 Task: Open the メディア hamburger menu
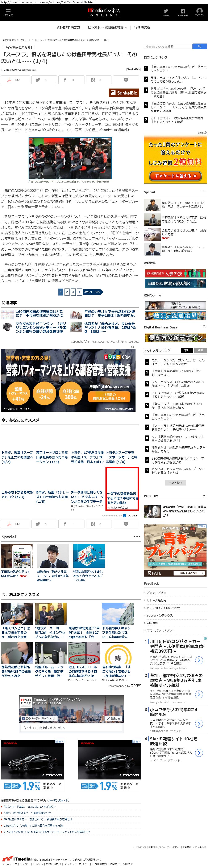click(x=8, y=12)
